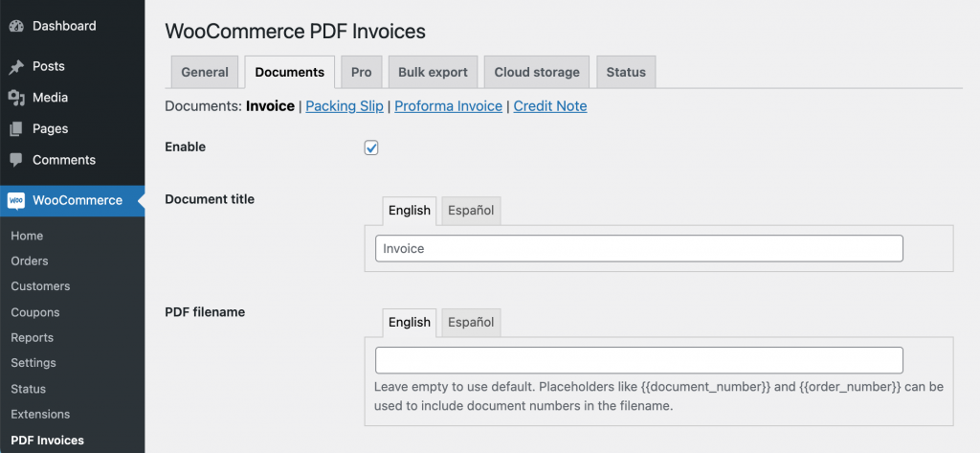Go to WooCommerce Status submenu item

click(x=28, y=389)
